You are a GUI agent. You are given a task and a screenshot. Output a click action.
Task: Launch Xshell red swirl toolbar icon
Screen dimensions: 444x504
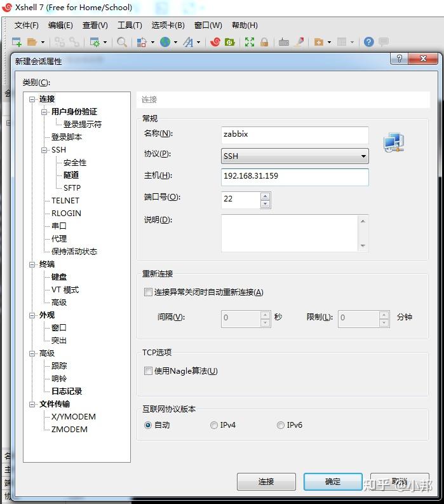click(x=215, y=42)
